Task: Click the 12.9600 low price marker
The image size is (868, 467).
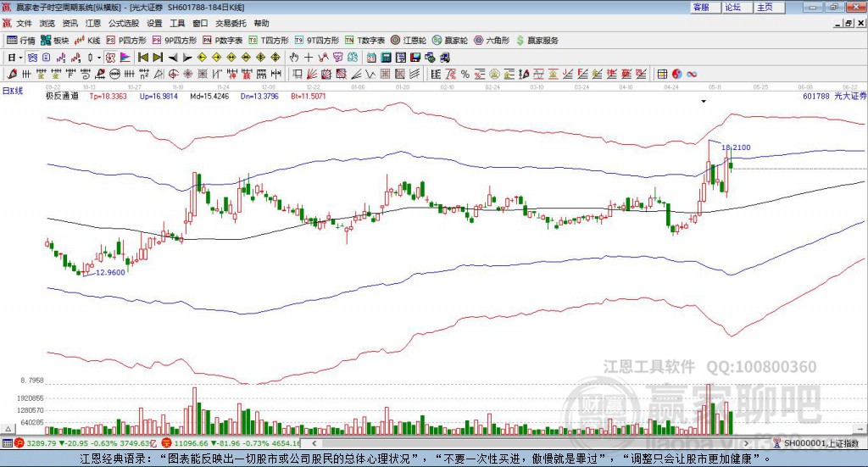Action: click(110, 272)
